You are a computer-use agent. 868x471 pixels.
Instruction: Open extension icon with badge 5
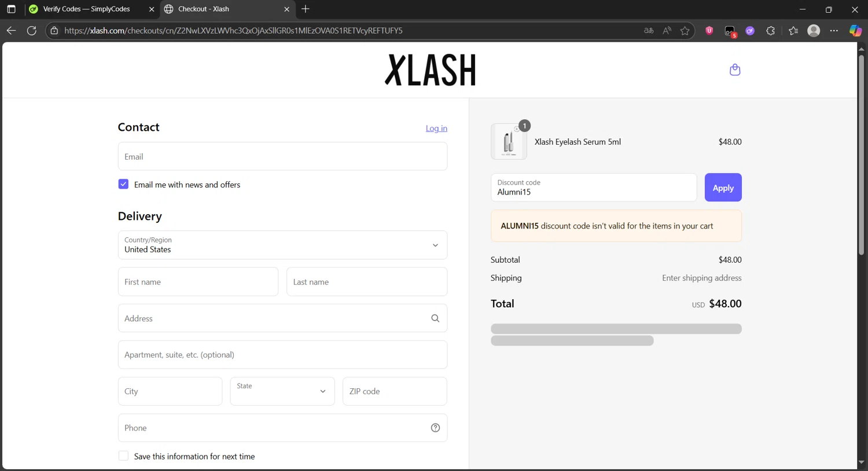(730, 32)
